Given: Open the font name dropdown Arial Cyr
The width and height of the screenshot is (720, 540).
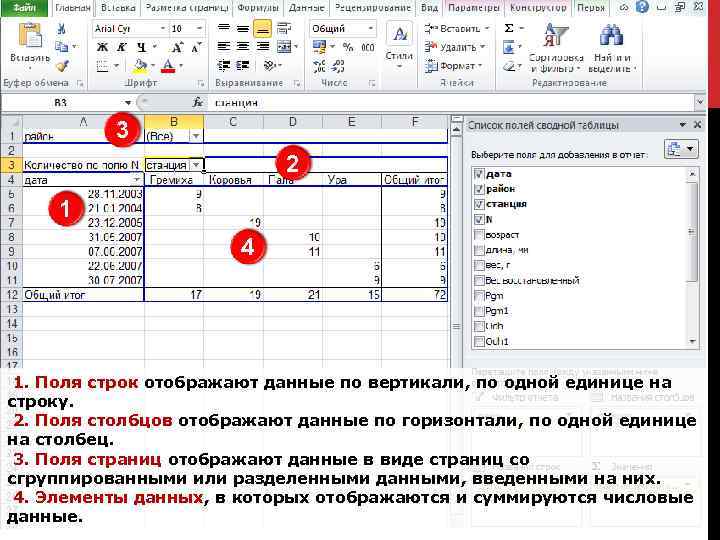Looking at the screenshot, I should click(163, 29).
